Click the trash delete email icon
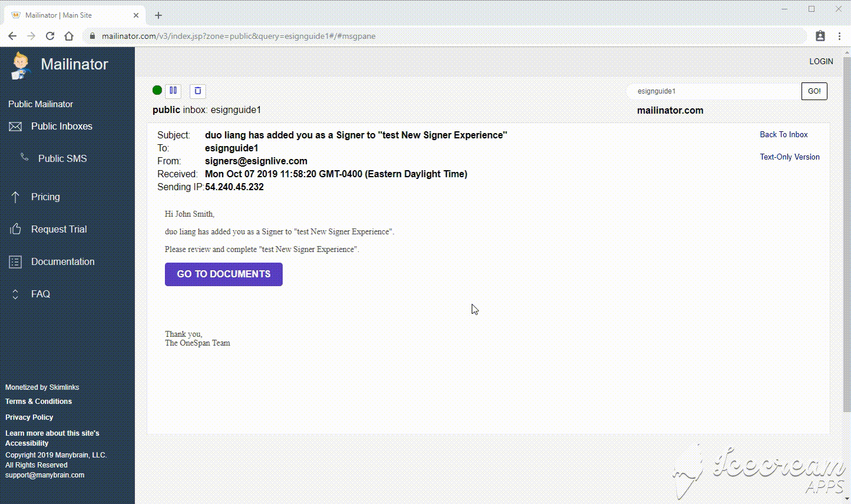 pyautogui.click(x=198, y=91)
